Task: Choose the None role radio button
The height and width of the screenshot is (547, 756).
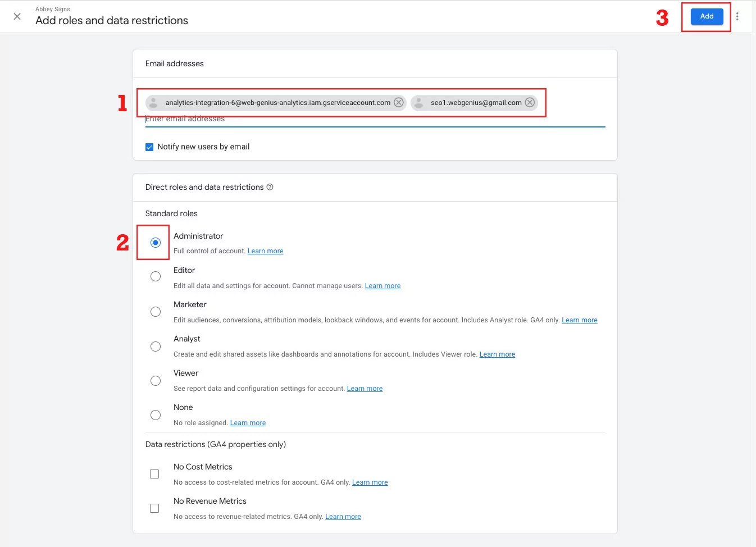Action: pyautogui.click(x=156, y=415)
